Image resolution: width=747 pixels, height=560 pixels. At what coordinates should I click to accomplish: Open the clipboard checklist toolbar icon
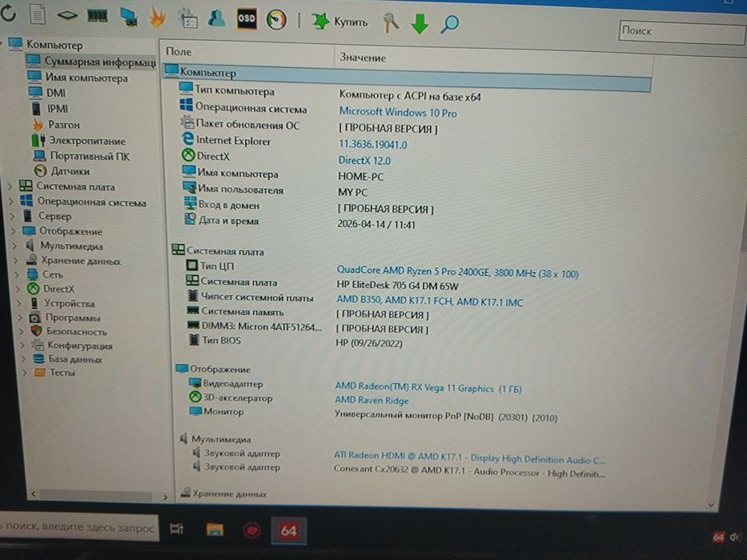tap(187, 18)
